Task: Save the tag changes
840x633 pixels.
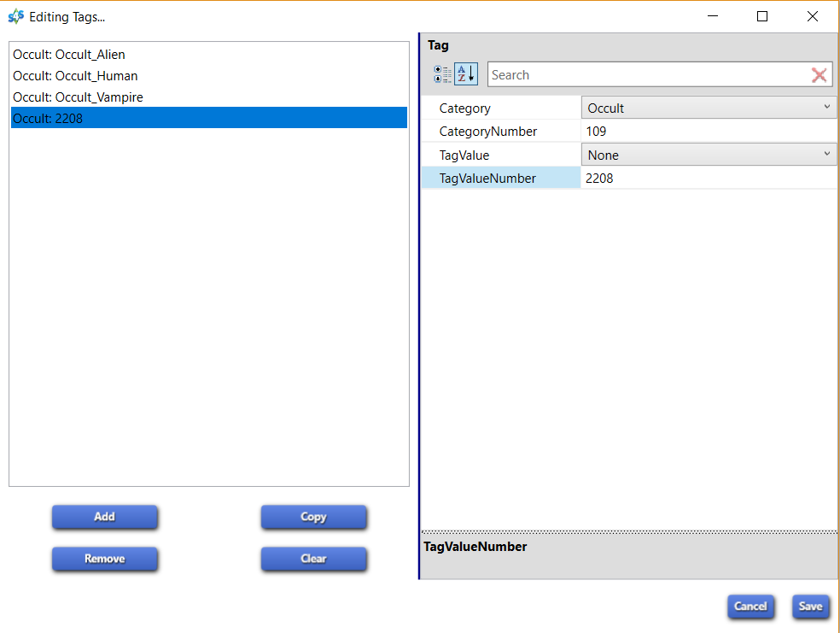Action: tap(810, 607)
